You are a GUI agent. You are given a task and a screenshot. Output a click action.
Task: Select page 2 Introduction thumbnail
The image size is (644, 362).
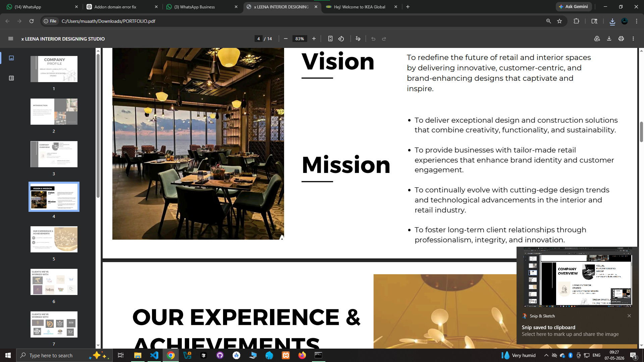(54, 112)
